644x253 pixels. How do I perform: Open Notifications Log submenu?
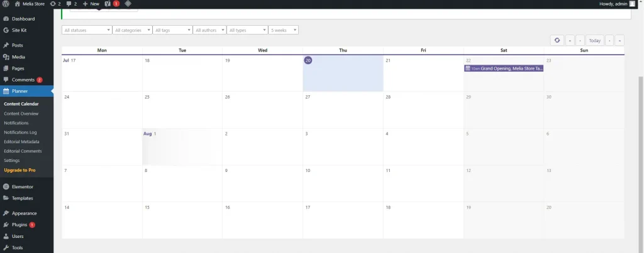20,132
